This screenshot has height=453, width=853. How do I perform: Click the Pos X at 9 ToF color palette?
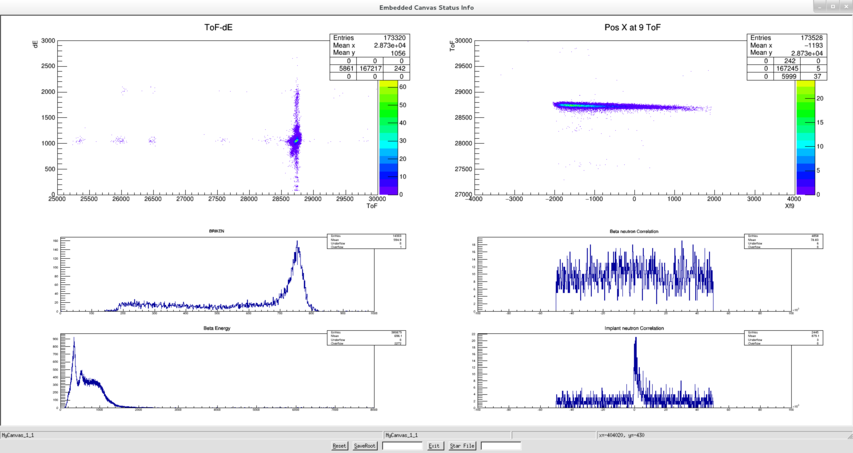point(805,138)
